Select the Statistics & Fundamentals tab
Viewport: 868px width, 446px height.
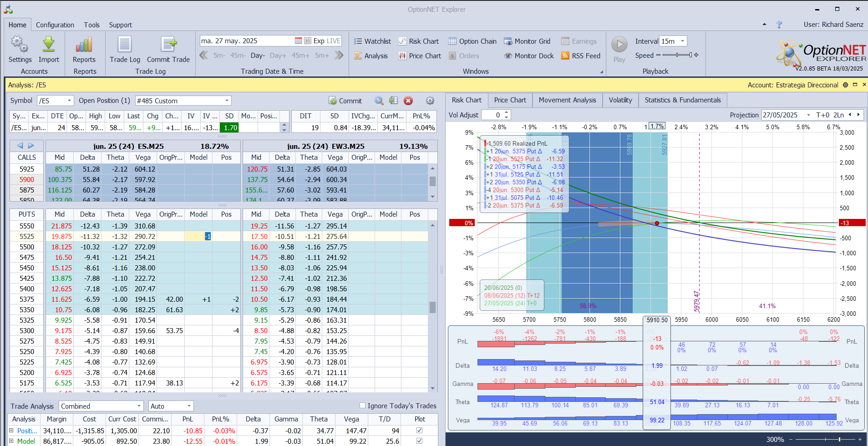click(683, 100)
